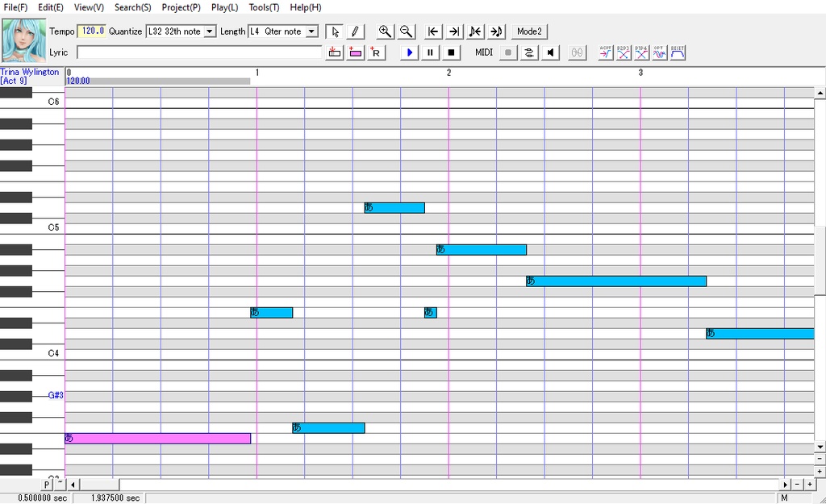Zoom out with the magnifier minus
Viewport: 826px width, 504px height.
pos(407,31)
